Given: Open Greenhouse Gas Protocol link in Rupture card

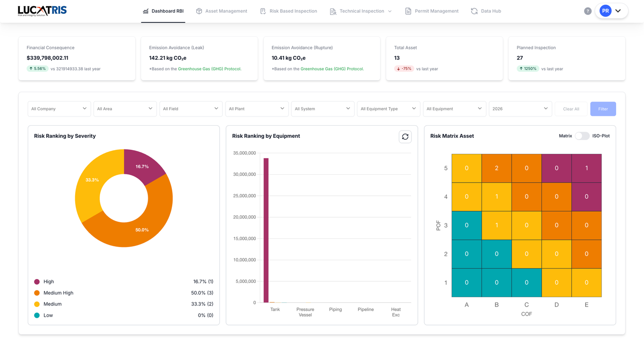Looking at the screenshot, I should coord(332,69).
